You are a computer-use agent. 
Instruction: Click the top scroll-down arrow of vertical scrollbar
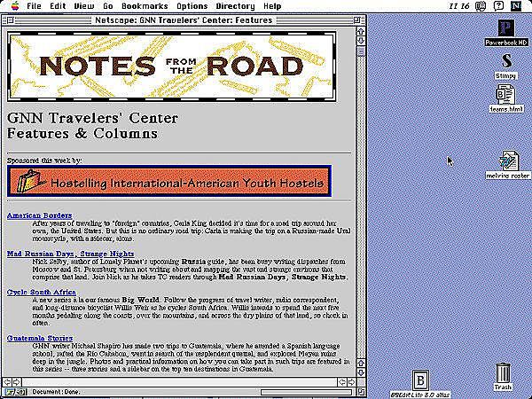coord(361,41)
